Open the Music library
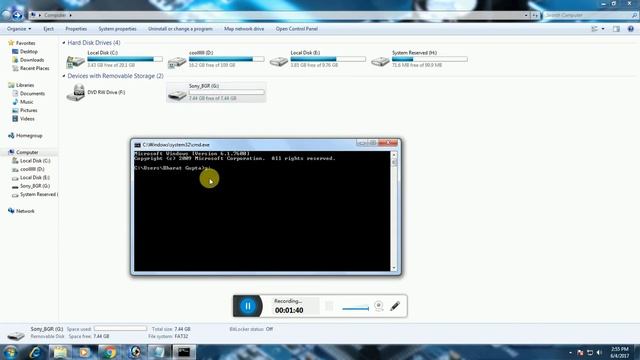This screenshot has height=360, width=640. 27,102
